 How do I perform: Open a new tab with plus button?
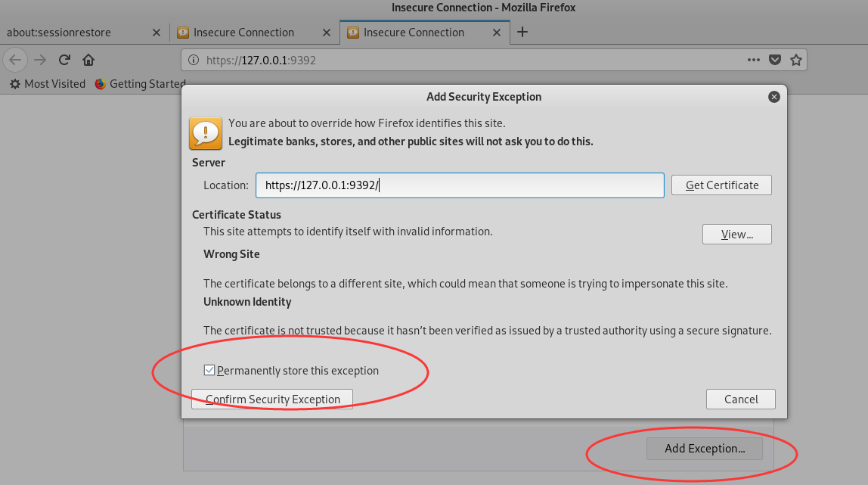click(x=522, y=32)
